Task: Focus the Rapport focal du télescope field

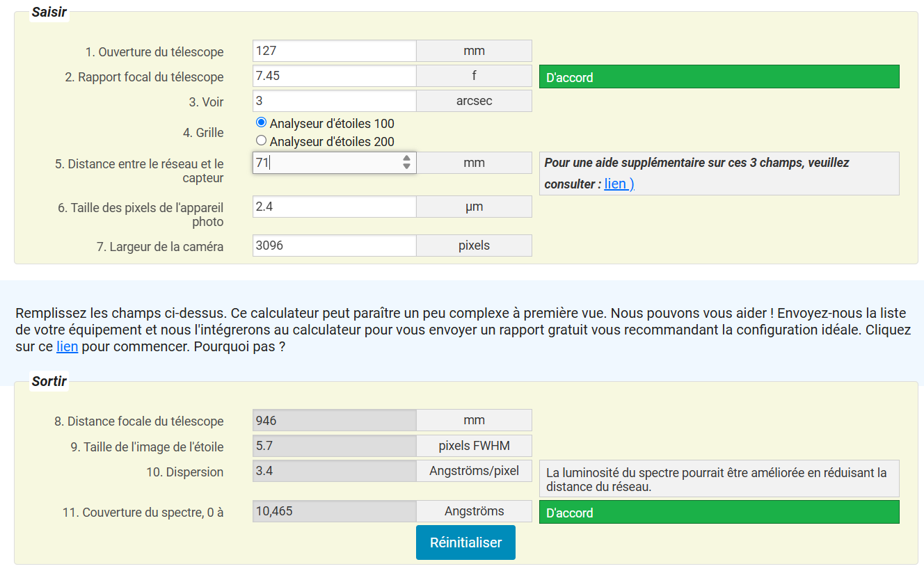Action: pyautogui.click(x=334, y=76)
